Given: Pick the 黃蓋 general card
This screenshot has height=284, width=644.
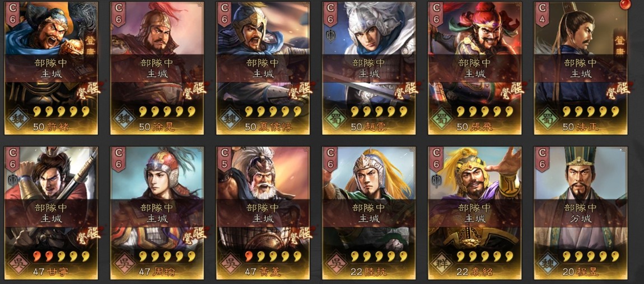Looking at the screenshot, I should tap(263, 212).
